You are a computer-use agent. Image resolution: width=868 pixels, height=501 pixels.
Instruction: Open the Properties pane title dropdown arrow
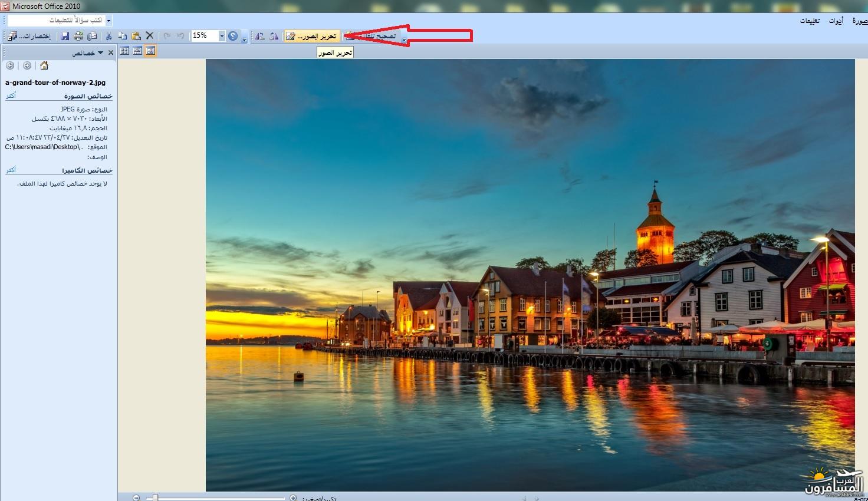pyautogui.click(x=100, y=52)
